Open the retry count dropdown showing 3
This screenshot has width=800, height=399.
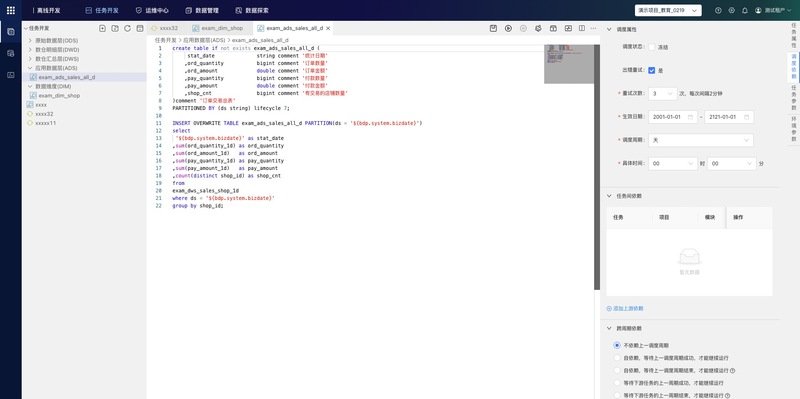point(662,94)
